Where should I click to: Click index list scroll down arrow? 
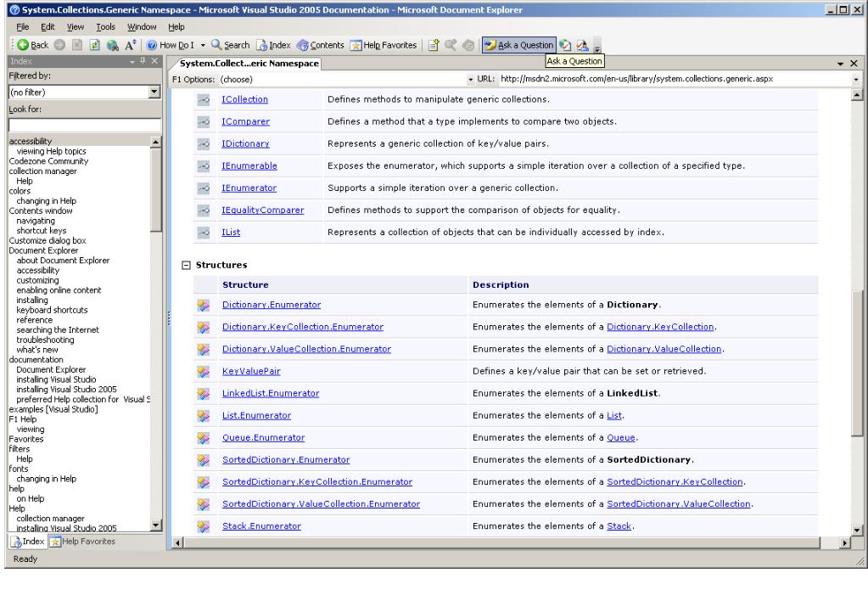(x=155, y=525)
